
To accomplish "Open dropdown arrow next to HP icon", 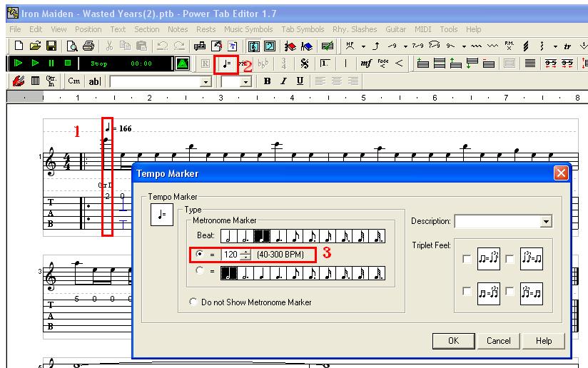I will pyautogui.click(x=363, y=46).
